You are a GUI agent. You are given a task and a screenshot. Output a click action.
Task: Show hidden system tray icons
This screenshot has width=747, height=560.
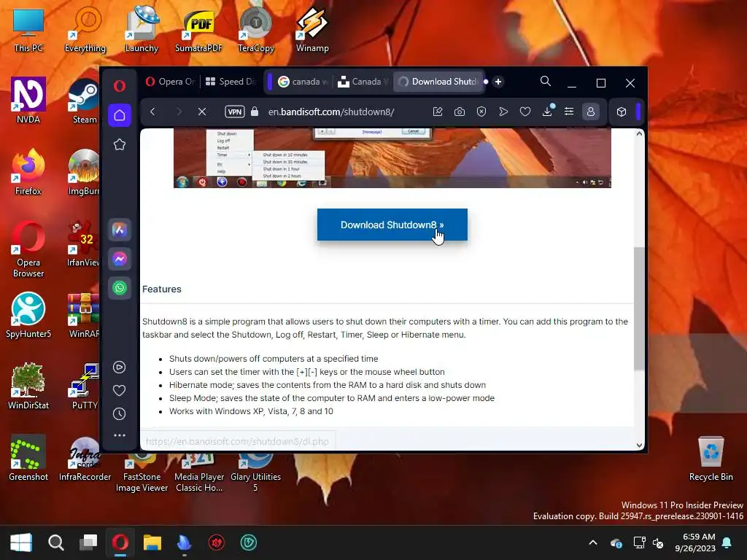coord(593,542)
